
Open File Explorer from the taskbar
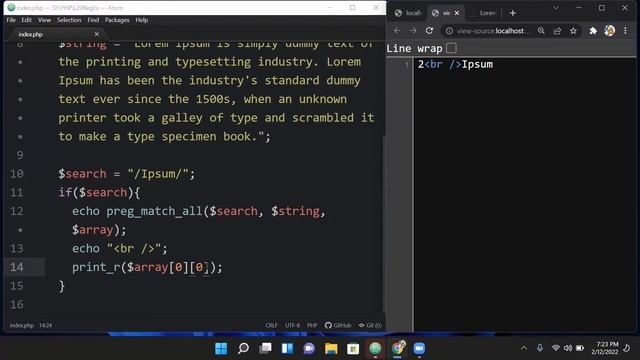(331, 349)
